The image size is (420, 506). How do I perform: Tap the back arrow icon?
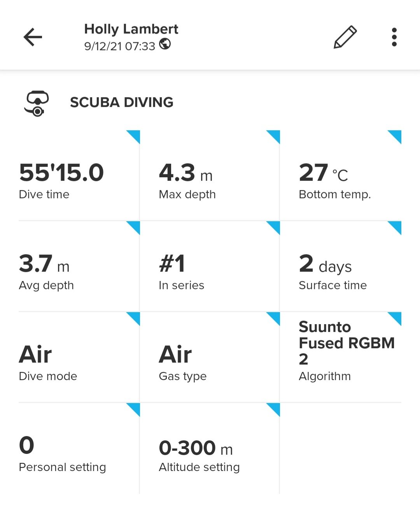tap(33, 37)
